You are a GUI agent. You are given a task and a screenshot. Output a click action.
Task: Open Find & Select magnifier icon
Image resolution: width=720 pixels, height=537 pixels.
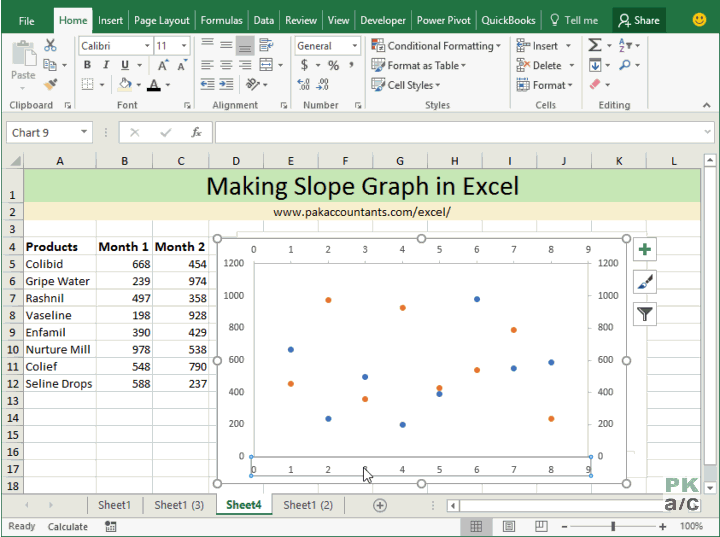point(624,65)
